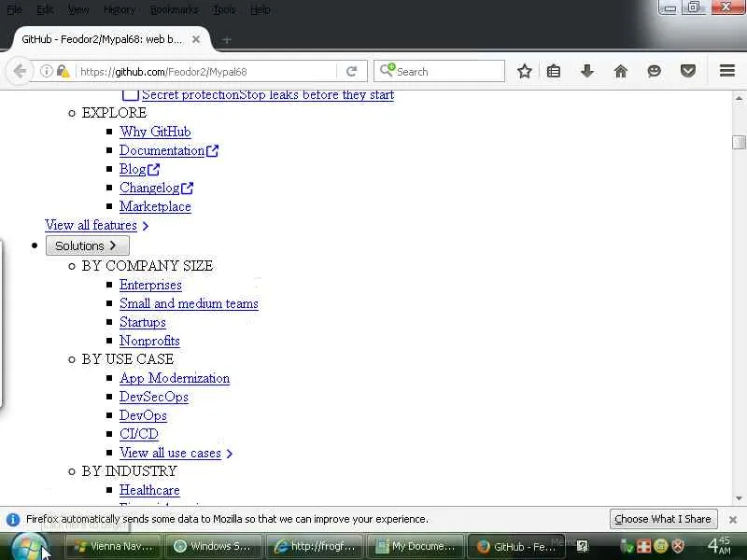This screenshot has height=560, width=747.
Task: Click the chat smiley icon in toolbar
Action: (655, 72)
